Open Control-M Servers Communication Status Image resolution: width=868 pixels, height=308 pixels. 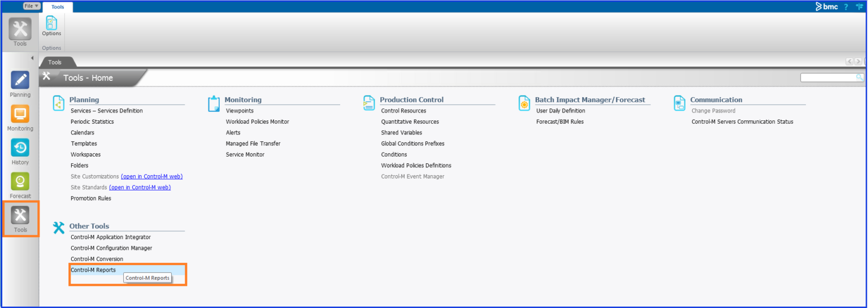(742, 122)
